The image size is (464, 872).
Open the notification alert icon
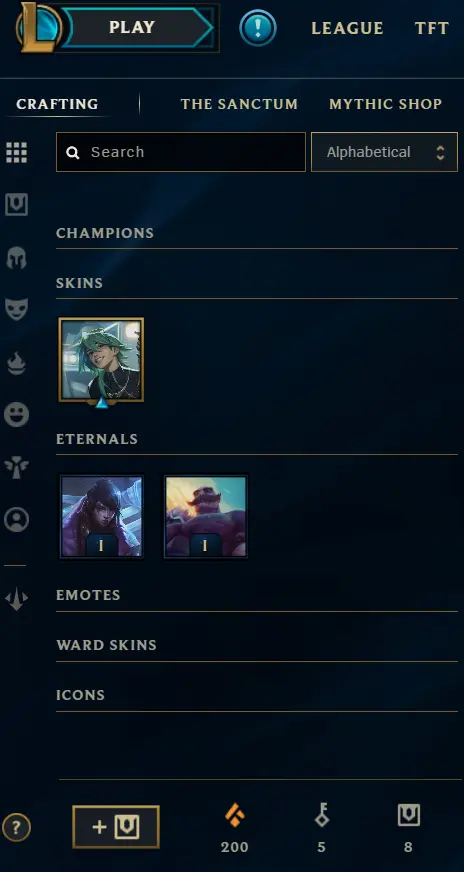pyautogui.click(x=258, y=27)
